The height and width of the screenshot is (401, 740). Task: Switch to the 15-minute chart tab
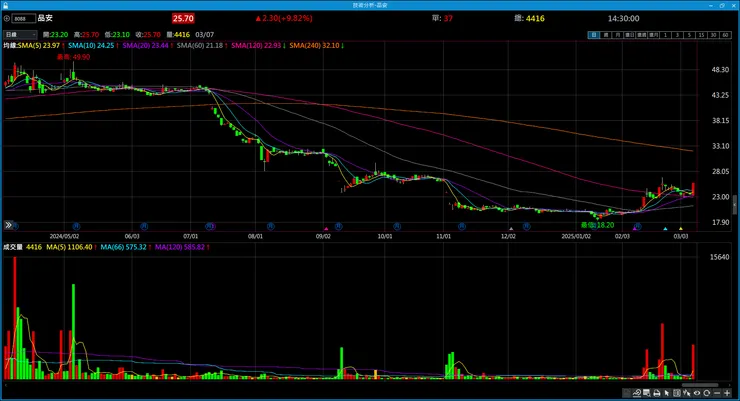pos(701,35)
